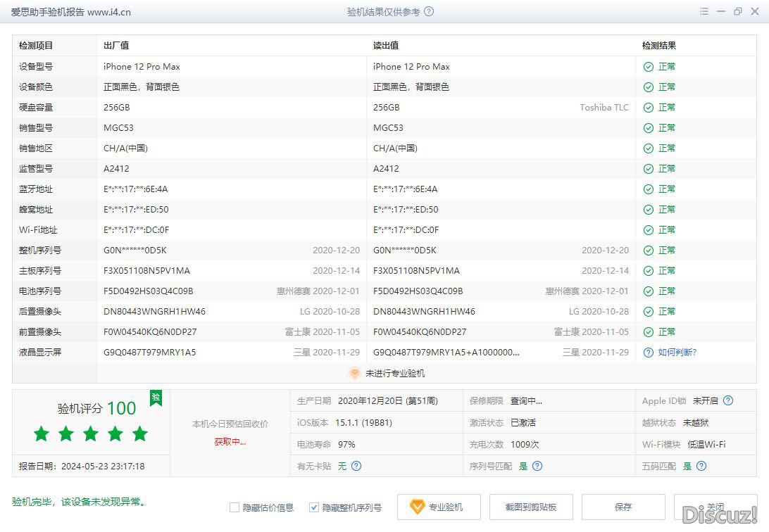Click the green check icon in 销售地区 row
This screenshot has width=769, height=532.
649,148
